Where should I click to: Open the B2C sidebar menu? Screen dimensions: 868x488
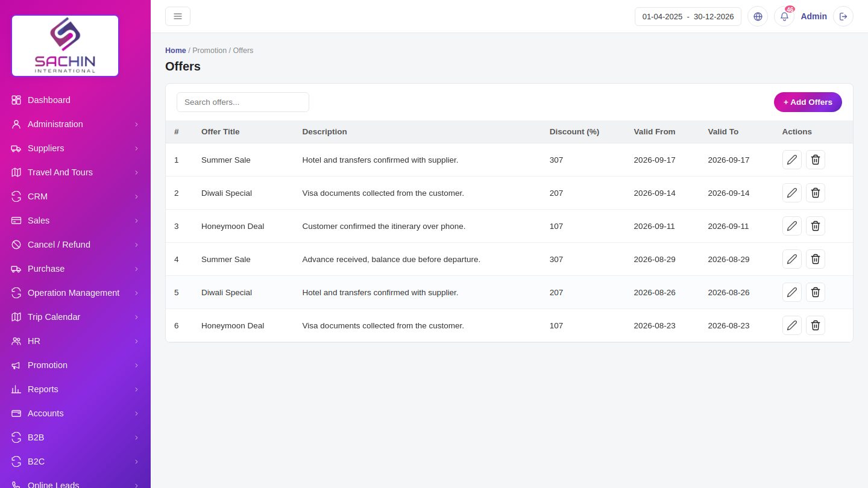(x=75, y=461)
